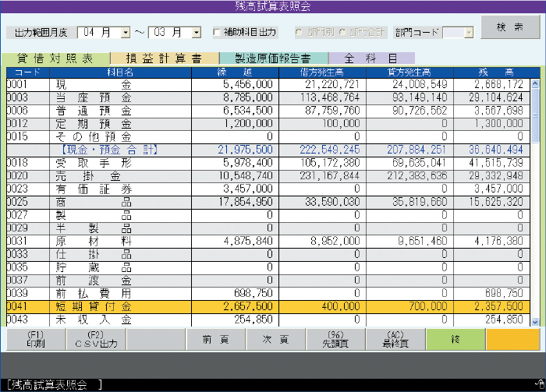Open the 製造原価報告書 tab
Image resolution: width=546 pixels, height=392 pixels.
[x=273, y=58]
